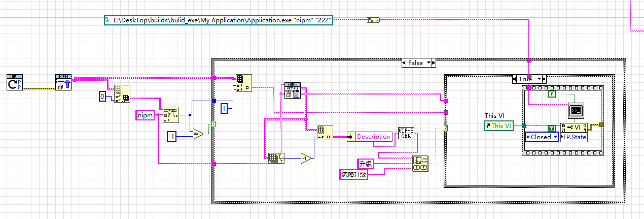Select the NIPM upgrade list VI icon
The width and height of the screenshot is (644, 219).
click(64, 82)
